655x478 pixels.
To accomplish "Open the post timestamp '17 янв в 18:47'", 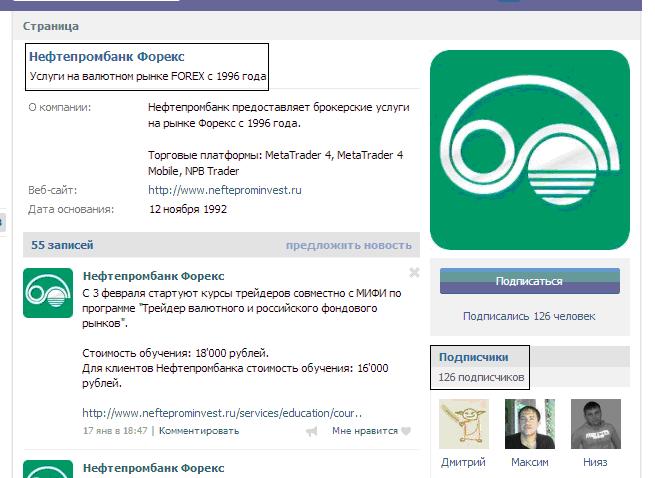I will (115, 431).
